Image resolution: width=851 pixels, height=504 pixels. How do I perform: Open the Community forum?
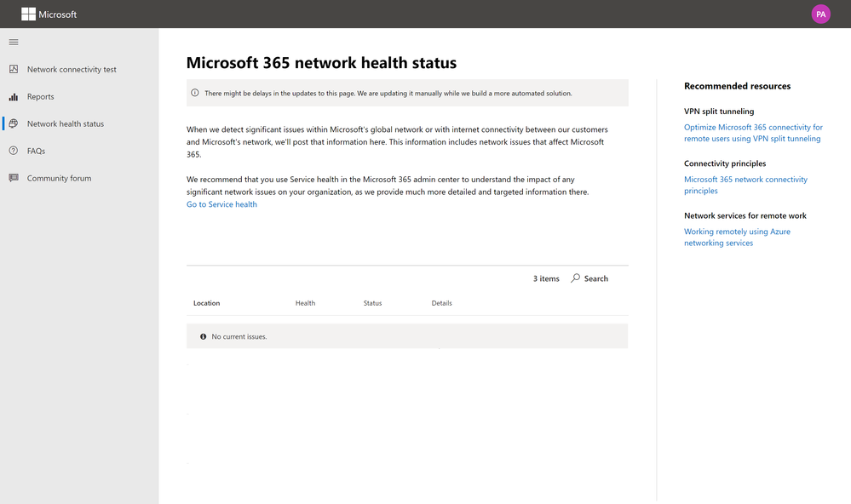pyautogui.click(x=59, y=178)
